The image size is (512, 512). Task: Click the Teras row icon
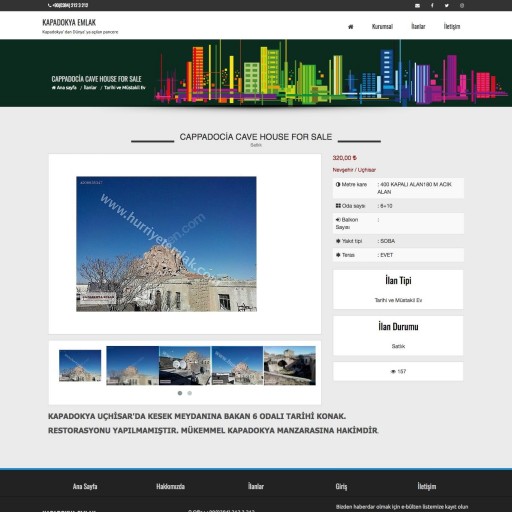point(338,255)
